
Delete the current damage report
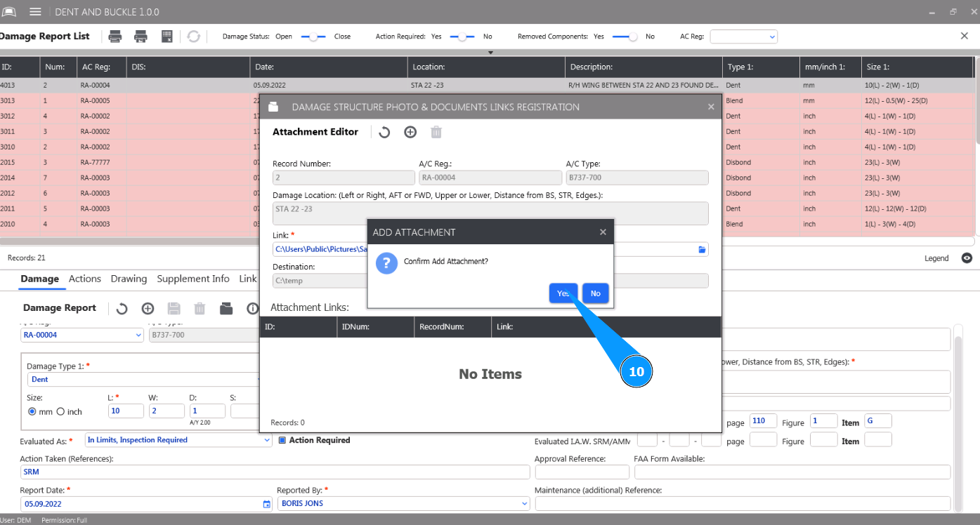tap(200, 308)
